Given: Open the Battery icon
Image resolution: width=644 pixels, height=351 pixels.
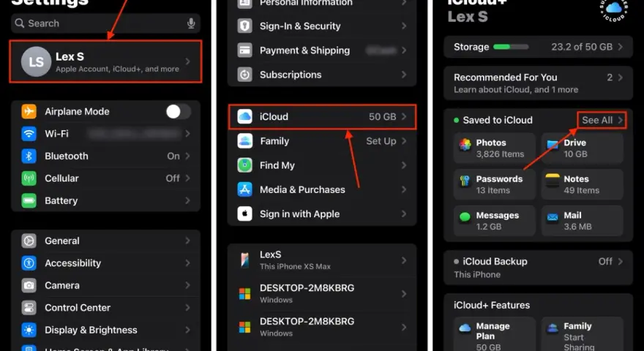Looking at the screenshot, I should pyautogui.click(x=29, y=201).
